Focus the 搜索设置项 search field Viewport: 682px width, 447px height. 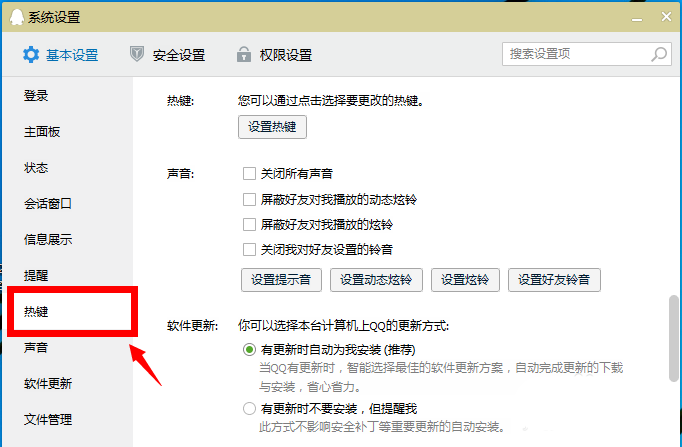point(586,54)
